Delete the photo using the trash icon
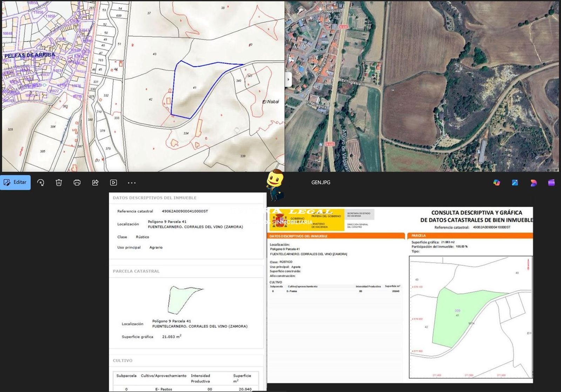The height and width of the screenshot is (392, 561). pos(59,183)
